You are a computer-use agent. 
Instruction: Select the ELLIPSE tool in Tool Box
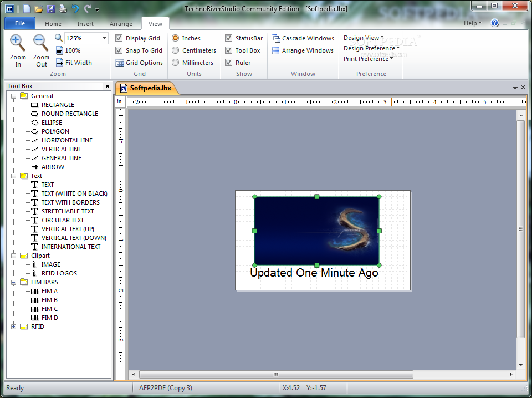point(52,123)
